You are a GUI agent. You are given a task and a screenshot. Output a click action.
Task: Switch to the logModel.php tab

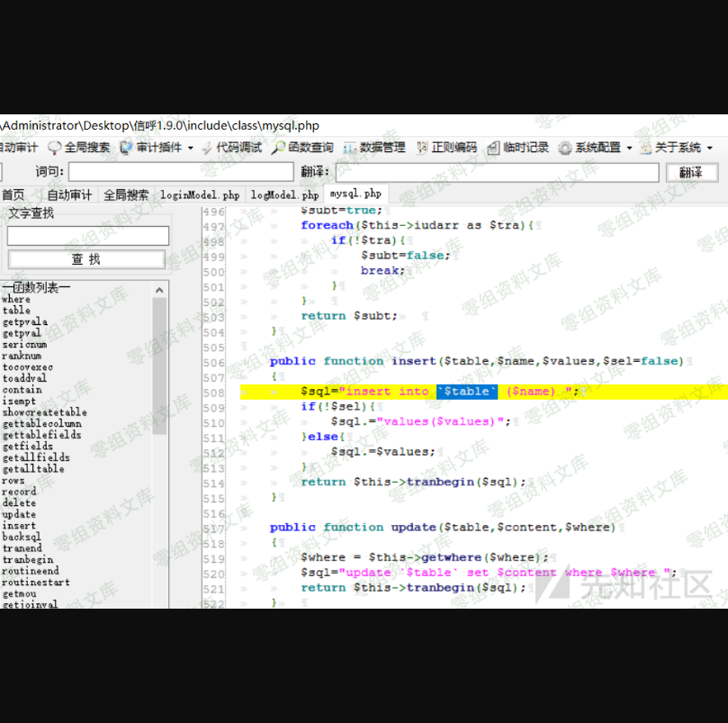coord(284,194)
